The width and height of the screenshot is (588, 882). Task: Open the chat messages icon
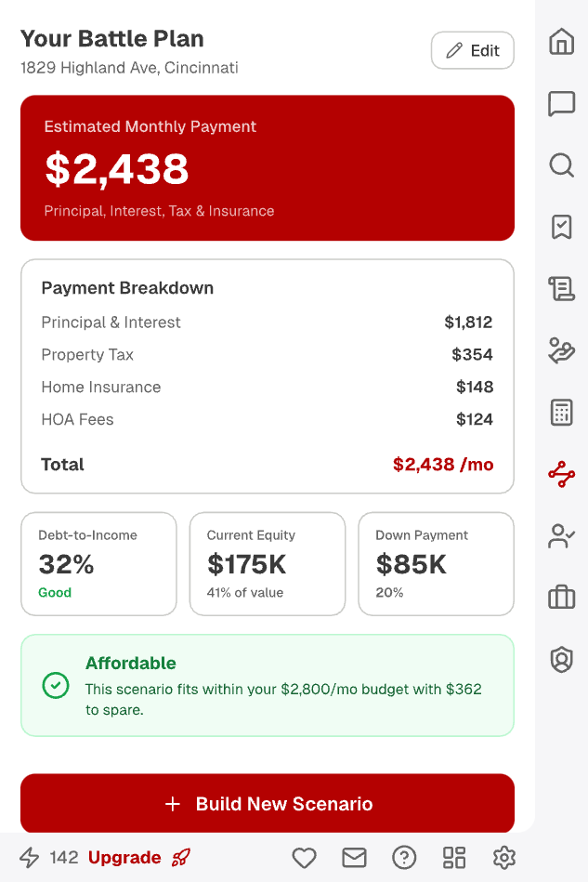(561, 104)
